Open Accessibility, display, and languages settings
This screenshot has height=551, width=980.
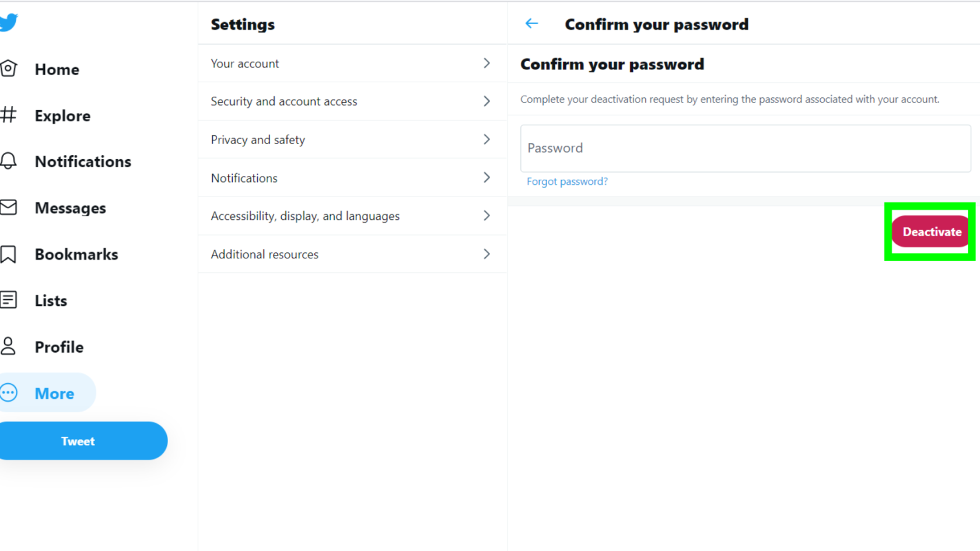pos(352,216)
